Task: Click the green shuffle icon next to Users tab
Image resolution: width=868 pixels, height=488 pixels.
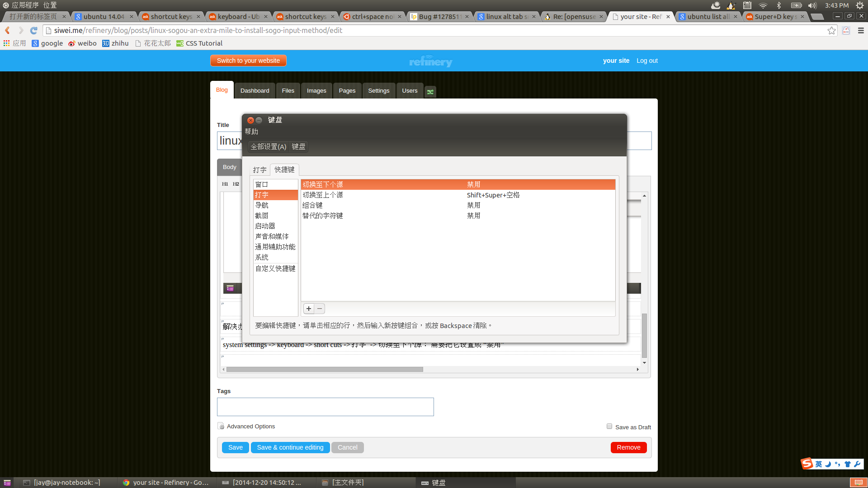Action: (x=430, y=91)
